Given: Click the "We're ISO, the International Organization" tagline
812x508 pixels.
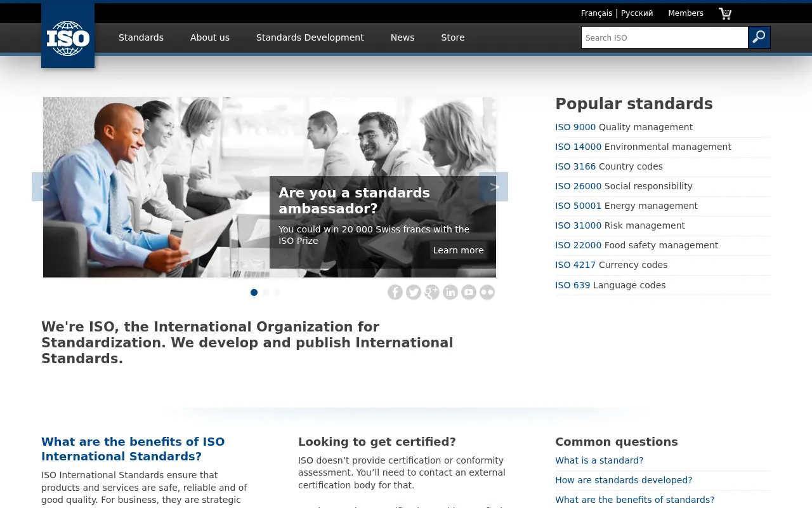Looking at the screenshot, I should coord(247,343).
